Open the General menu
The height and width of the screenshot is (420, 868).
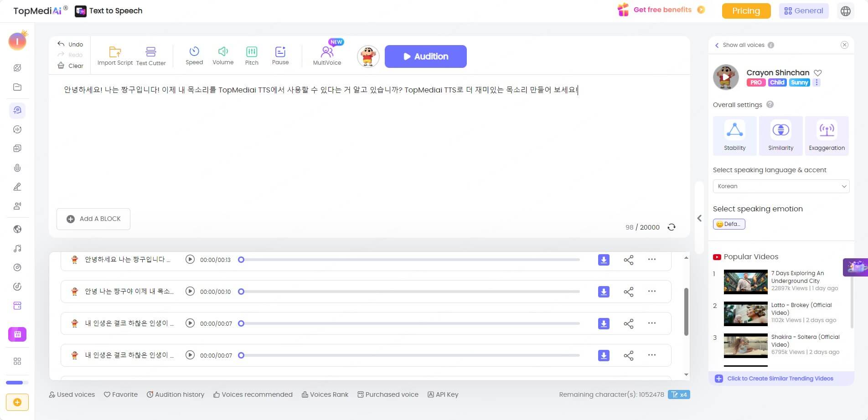tap(804, 11)
